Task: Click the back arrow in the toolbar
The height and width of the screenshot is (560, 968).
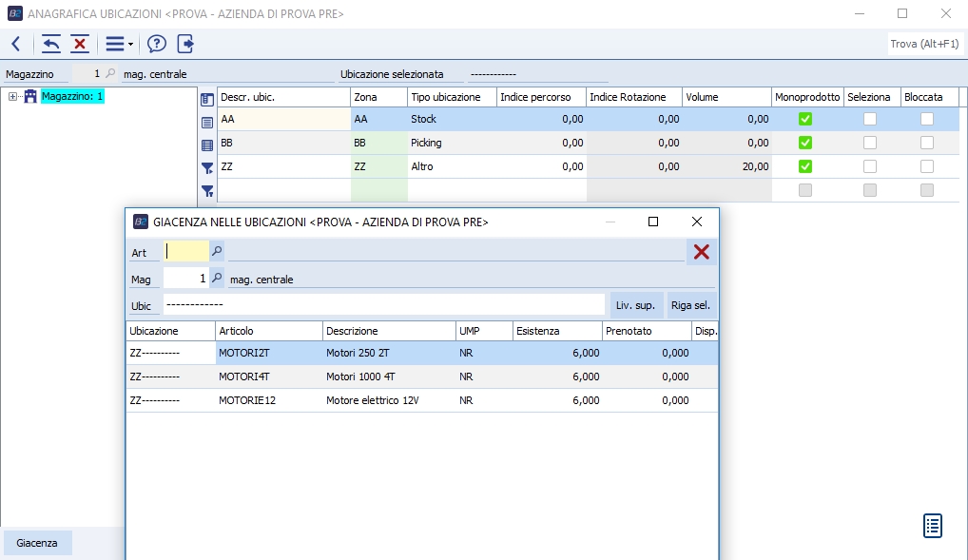Action: [15, 44]
